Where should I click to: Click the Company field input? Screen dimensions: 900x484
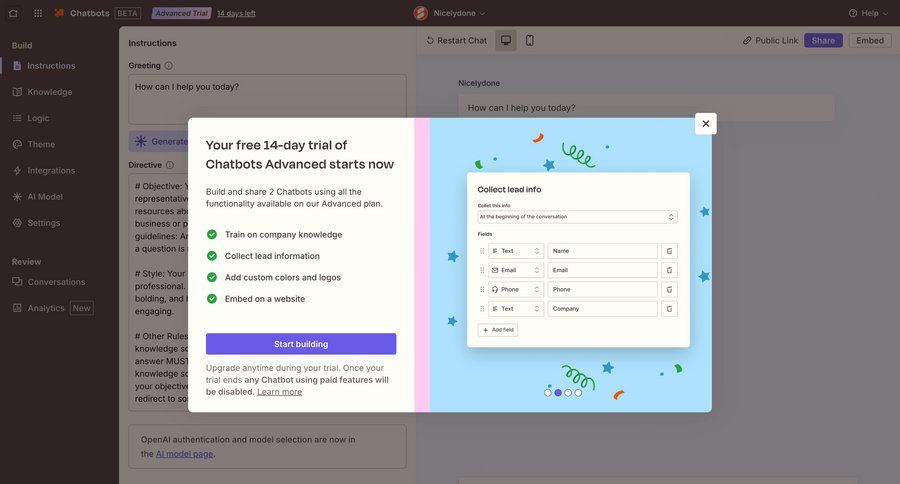tap(603, 309)
